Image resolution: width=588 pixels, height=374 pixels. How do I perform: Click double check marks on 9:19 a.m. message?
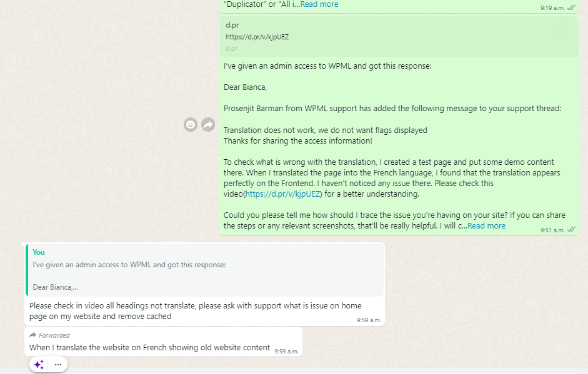click(571, 7)
